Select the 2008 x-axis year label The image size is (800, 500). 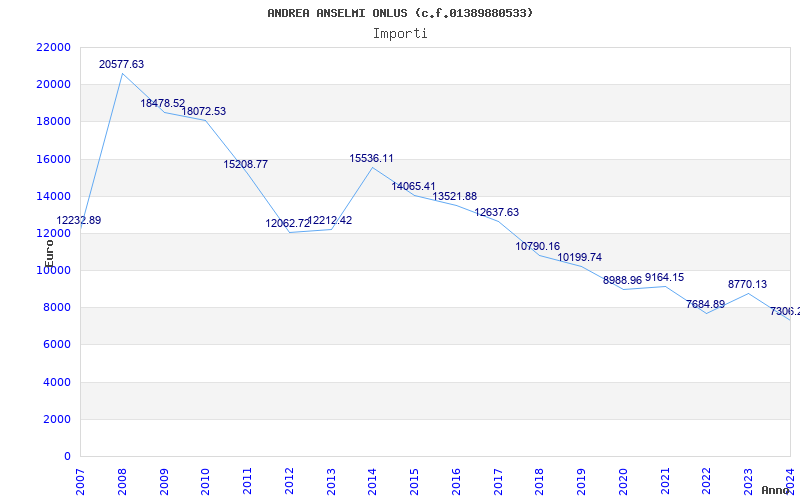(x=122, y=481)
